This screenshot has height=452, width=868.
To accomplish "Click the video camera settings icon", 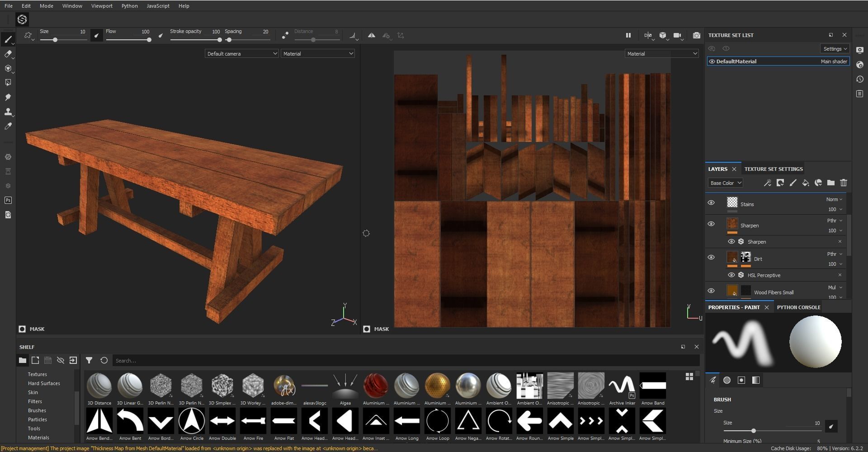I will pyautogui.click(x=677, y=35).
